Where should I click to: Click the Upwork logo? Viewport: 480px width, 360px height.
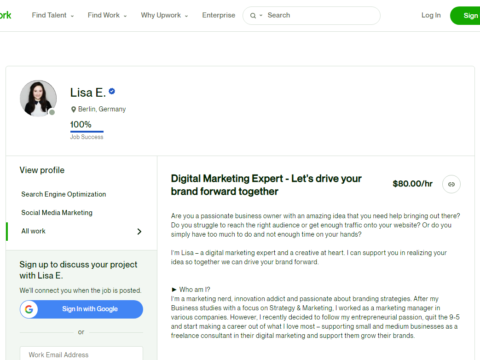[5, 15]
